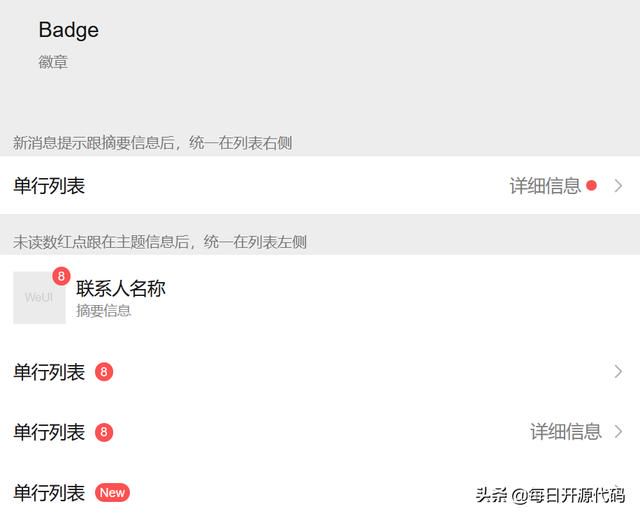The image size is (640, 518).
Task: Click the red 8 badge on WeUI avatar
Action: 61,276
